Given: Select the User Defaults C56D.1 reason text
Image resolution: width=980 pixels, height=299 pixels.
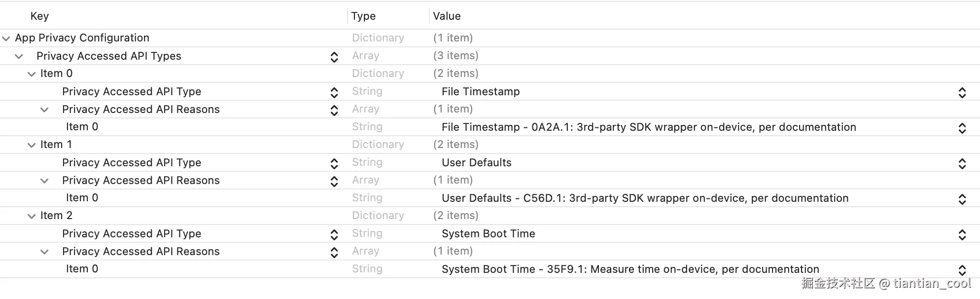Looking at the screenshot, I should pos(645,198).
